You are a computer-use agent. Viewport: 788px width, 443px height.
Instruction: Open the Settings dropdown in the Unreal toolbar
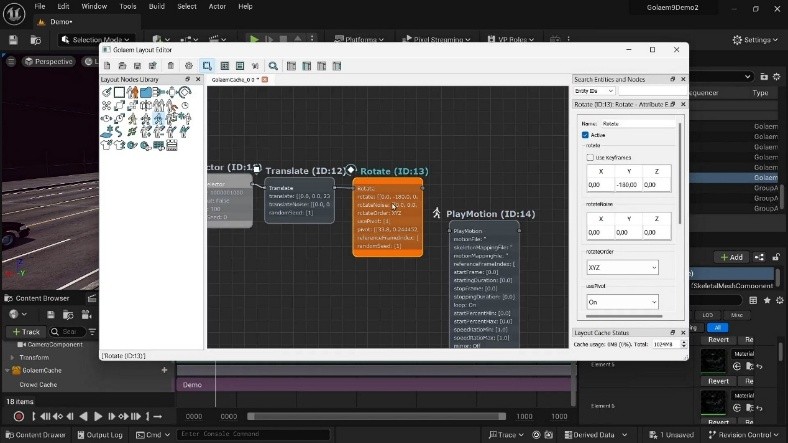tap(755, 40)
